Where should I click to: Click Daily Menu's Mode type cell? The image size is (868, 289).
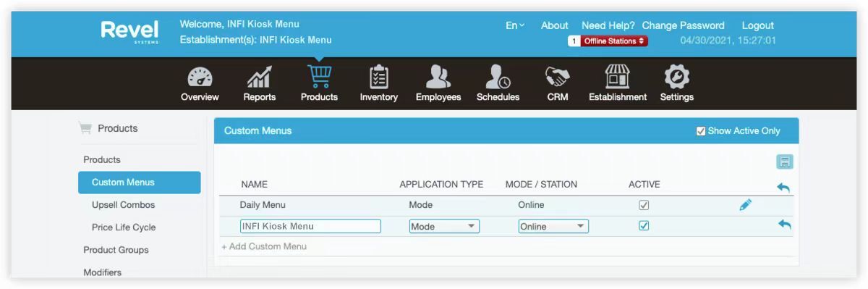(x=420, y=205)
